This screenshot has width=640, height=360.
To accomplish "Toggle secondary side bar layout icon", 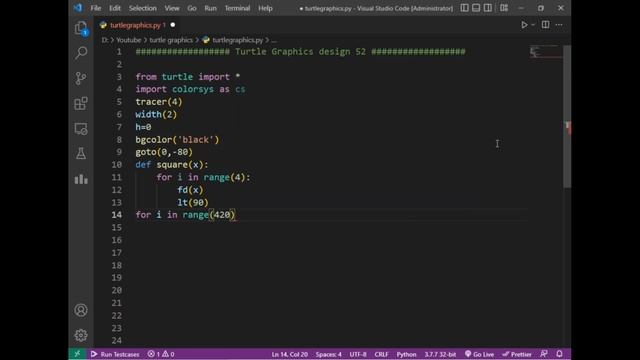I will point(488,8).
